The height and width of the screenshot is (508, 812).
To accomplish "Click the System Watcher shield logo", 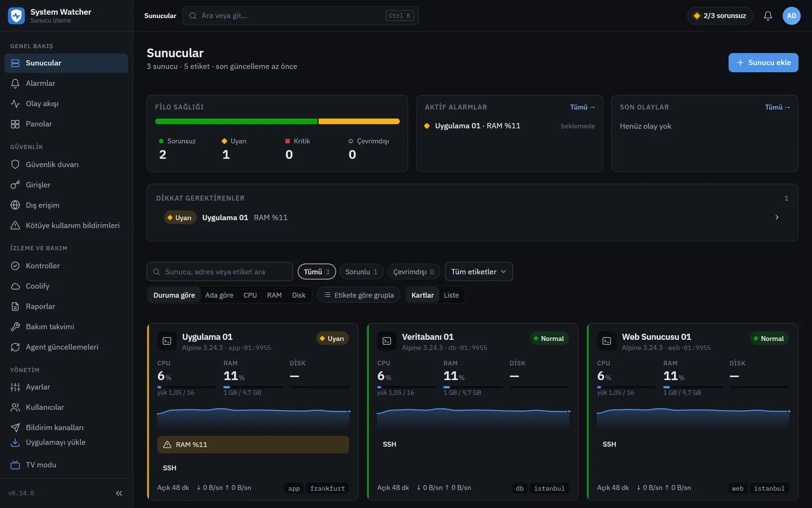I will 16,16.
